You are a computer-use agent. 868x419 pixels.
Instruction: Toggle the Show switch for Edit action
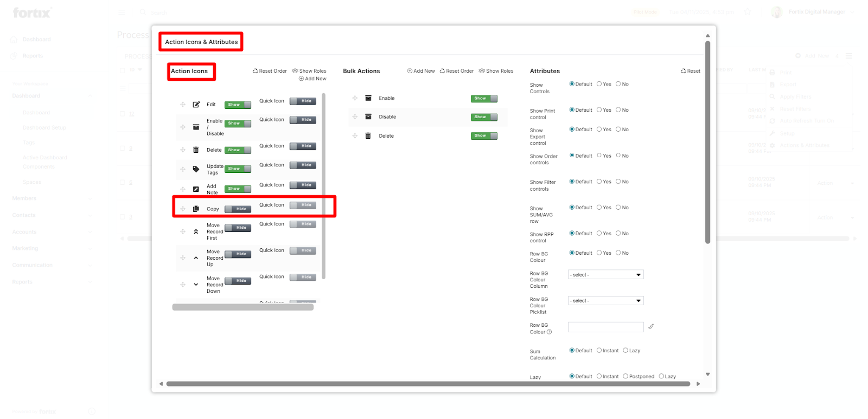click(238, 105)
